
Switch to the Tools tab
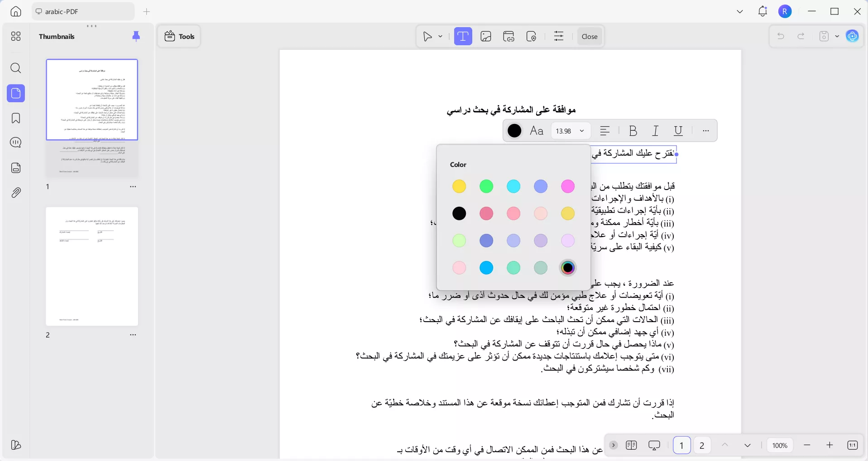coord(179,36)
